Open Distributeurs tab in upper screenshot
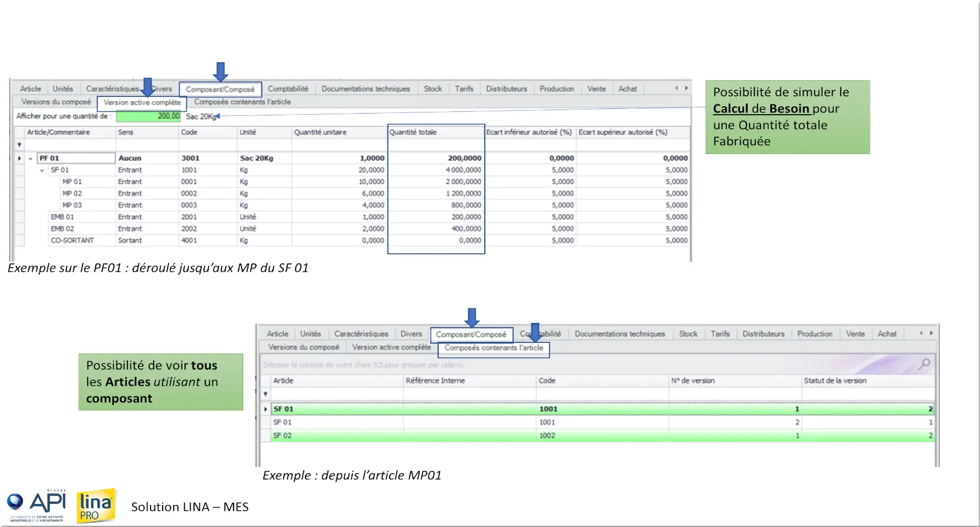The height and width of the screenshot is (527, 980). point(506,89)
